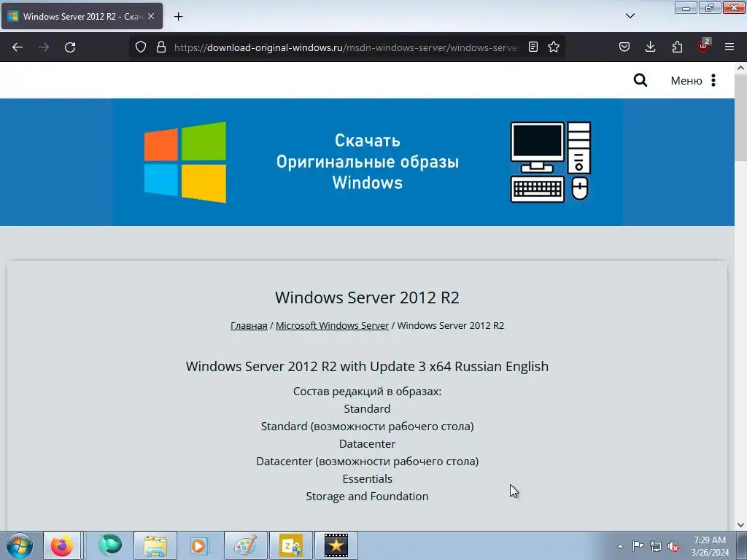
Task: Open the Firefox downloads panel
Action: pyautogui.click(x=650, y=47)
